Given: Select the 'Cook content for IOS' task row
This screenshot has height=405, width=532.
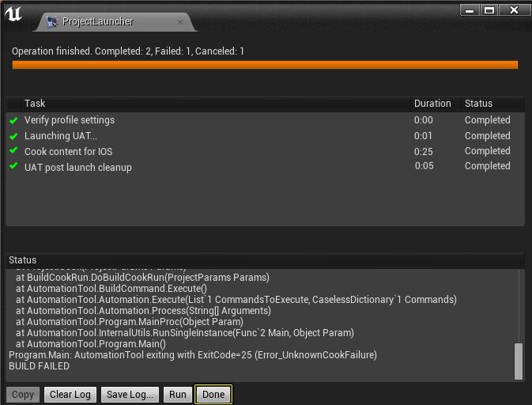Looking at the screenshot, I should point(265,151).
